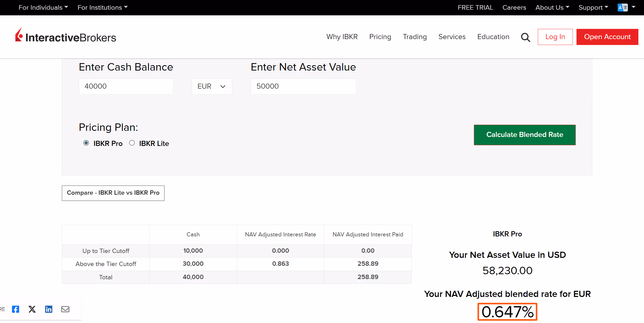The width and height of the screenshot is (644, 323).
Task: Click the Cash Balance input field
Action: coord(126,86)
